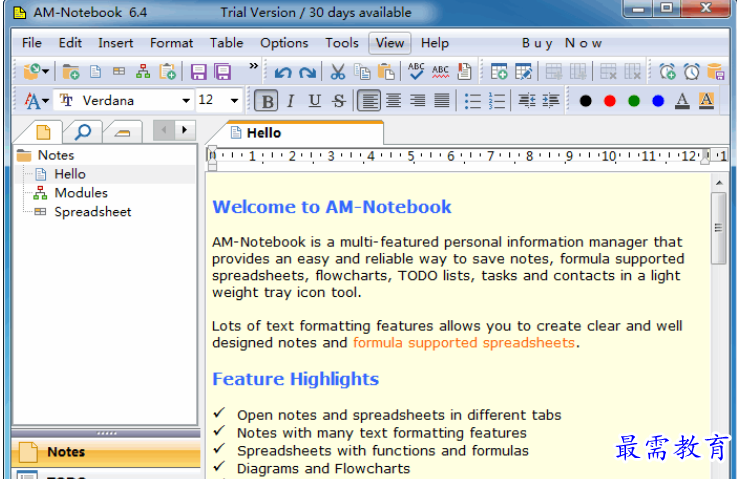This screenshot has width=737, height=479.
Task: Toggle Bold formatting button
Action: click(x=267, y=101)
